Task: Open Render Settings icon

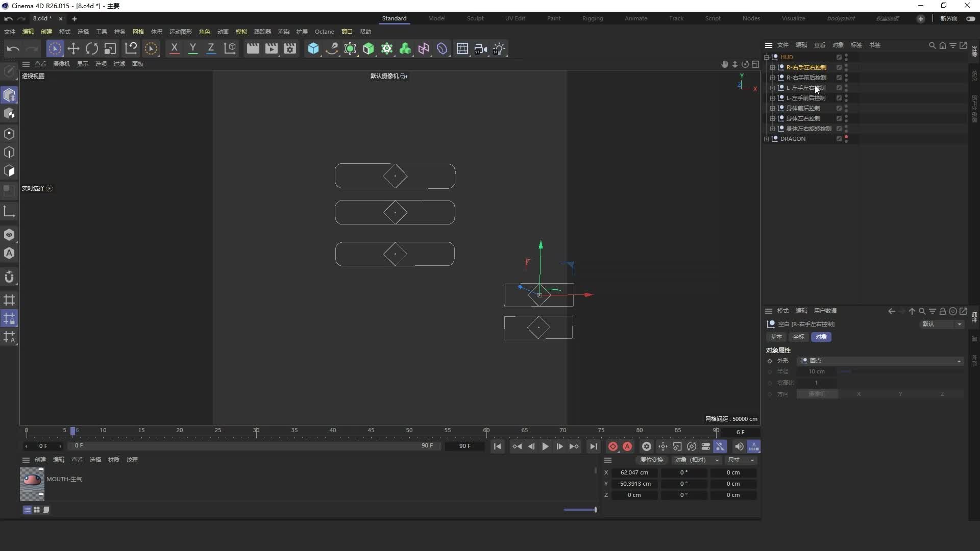Action: pyautogui.click(x=290, y=48)
